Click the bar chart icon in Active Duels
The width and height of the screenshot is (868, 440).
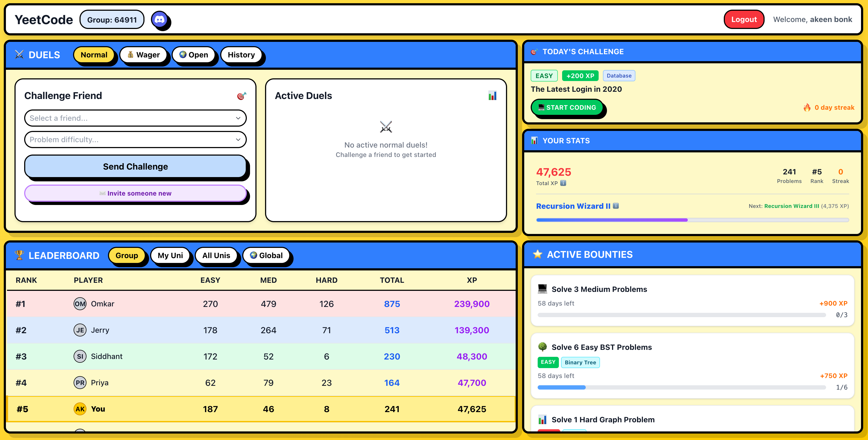[492, 96]
